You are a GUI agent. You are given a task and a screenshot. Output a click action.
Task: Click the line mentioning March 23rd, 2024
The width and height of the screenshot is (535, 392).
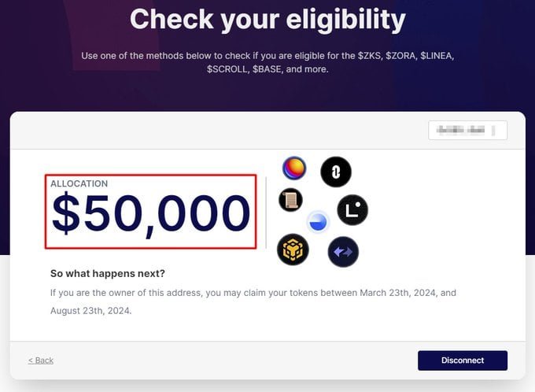(x=253, y=293)
